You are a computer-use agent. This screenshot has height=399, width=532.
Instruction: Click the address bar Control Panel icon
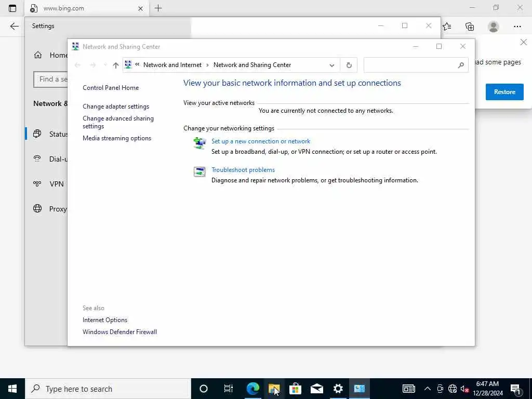pyautogui.click(x=128, y=64)
